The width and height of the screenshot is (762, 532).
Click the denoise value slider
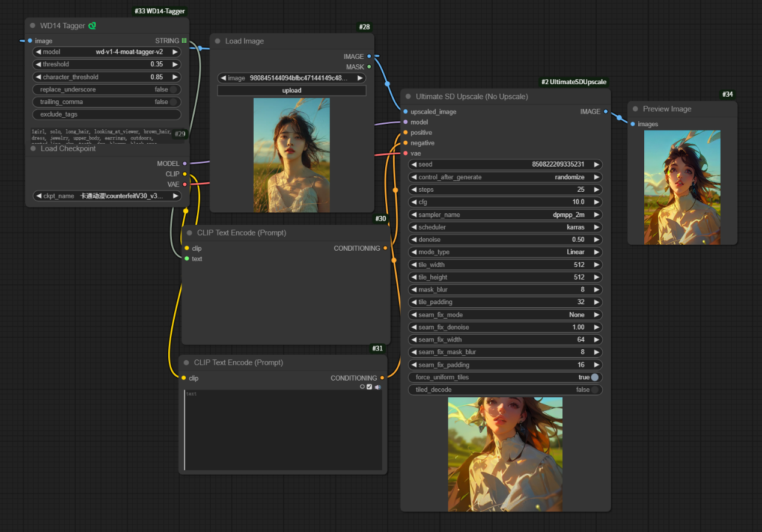(505, 240)
